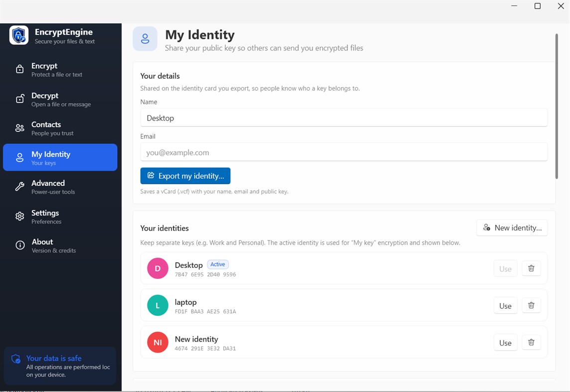Open the Decrypt section
570x392 pixels.
pos(60,99)
